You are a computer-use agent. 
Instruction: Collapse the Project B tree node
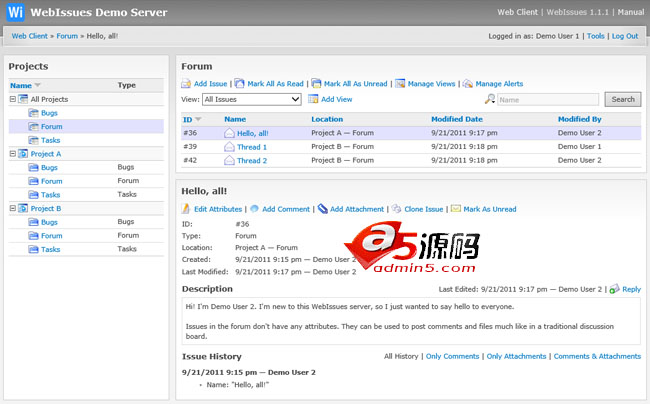[x=13, y=208]
